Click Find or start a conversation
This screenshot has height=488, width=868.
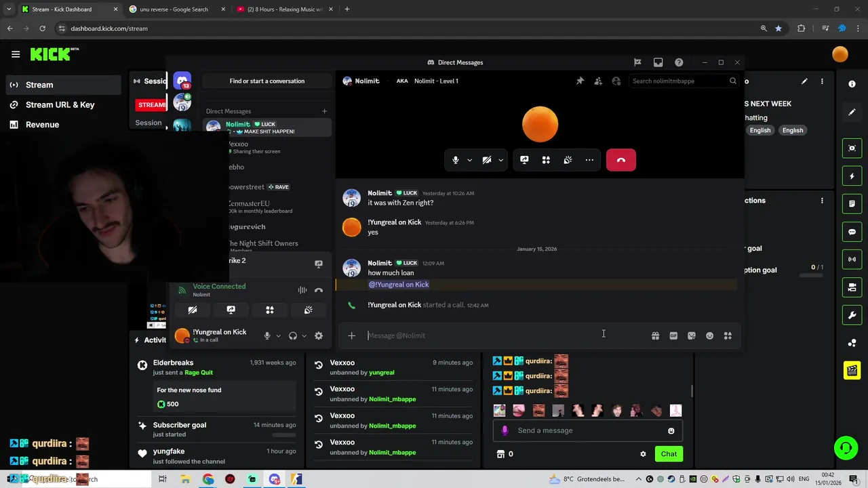267,81
